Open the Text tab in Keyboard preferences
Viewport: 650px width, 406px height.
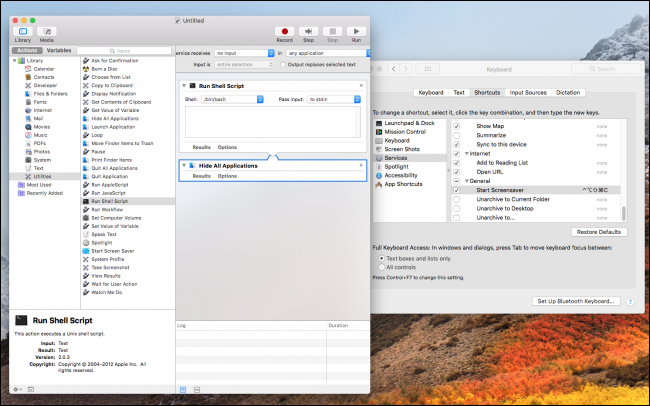pos(459,92)
